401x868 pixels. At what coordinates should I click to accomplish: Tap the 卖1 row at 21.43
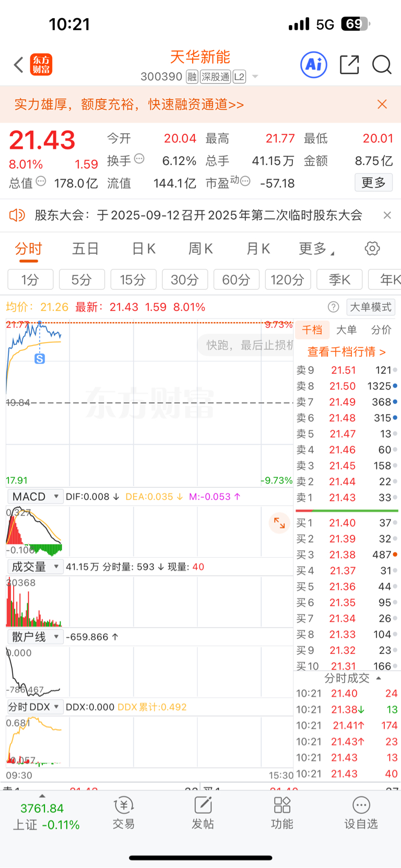(x=347, y=498)
